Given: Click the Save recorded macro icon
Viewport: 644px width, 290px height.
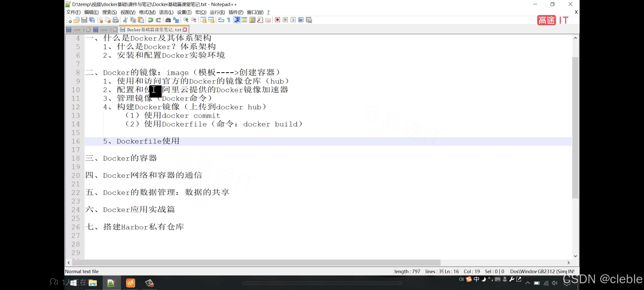Looking at the screenshot, I should pos(309,20).
